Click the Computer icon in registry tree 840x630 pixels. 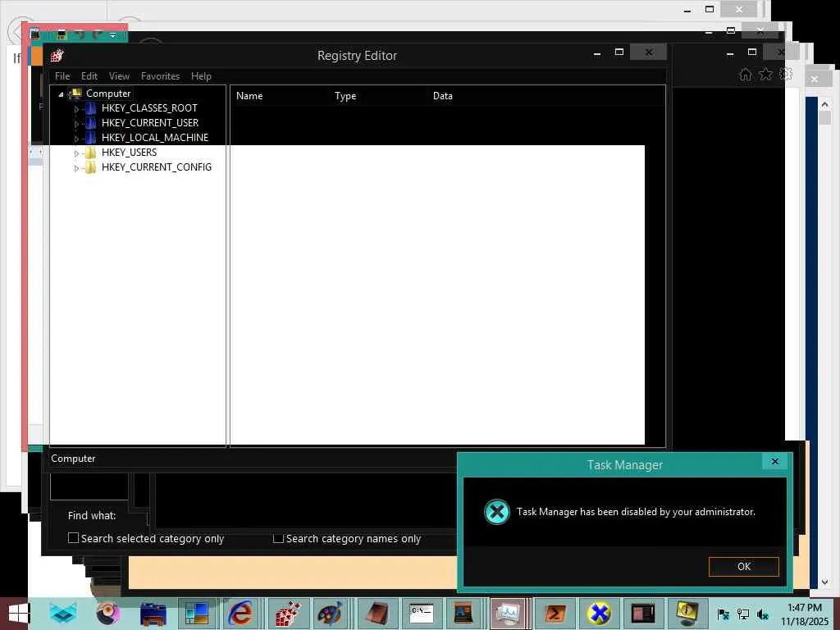pyautogui.click(x=75, y=94)
